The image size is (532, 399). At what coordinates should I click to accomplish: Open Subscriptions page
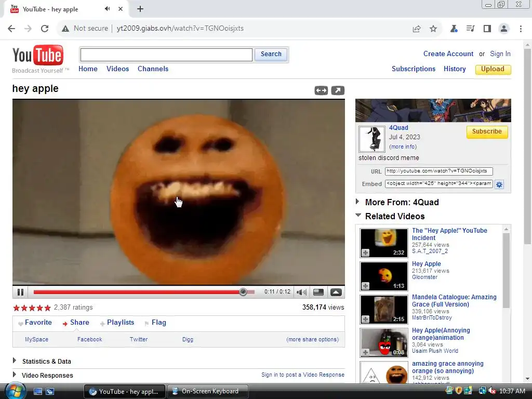(x=414, y=69)
